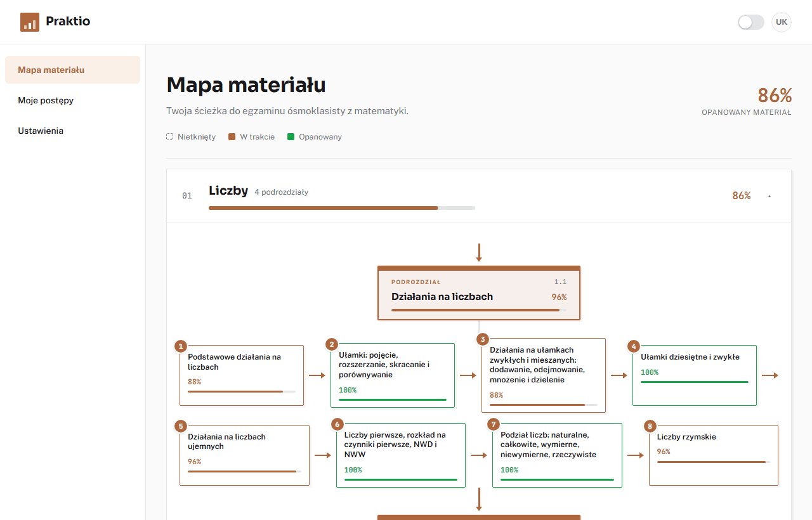Open the Ułamki dziesiętne i zwykłe topic
This screenshot has height=520, width=812.
695,375
